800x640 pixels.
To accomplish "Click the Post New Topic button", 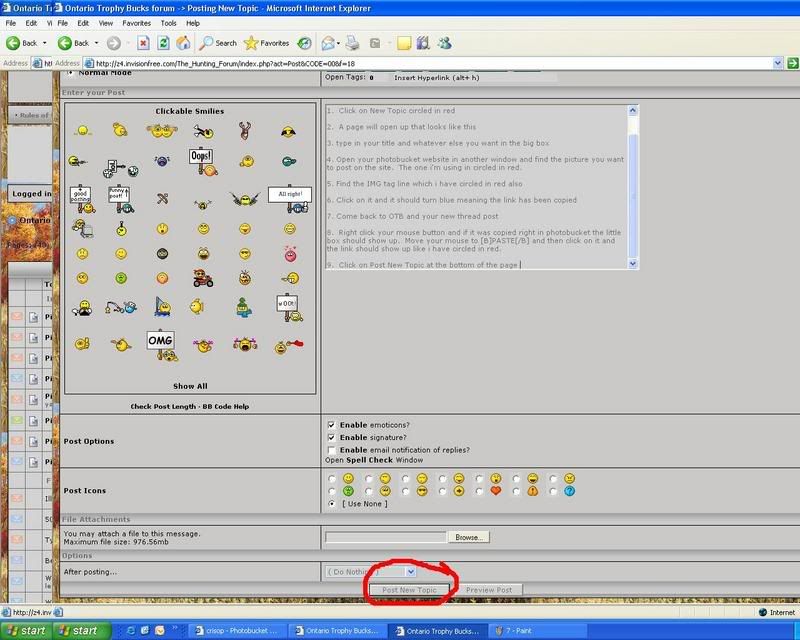I will [x=409, y=590].
